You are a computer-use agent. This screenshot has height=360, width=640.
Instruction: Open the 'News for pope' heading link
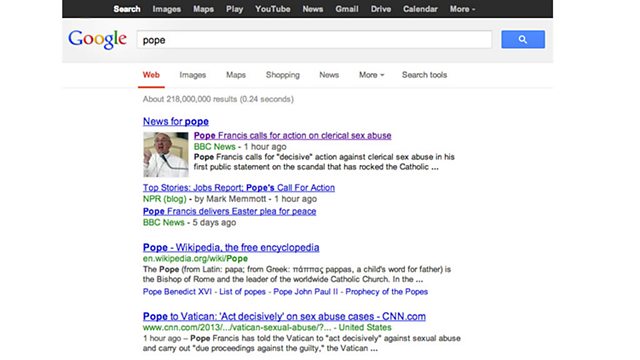pyautogui.click(x=176, y=122)
